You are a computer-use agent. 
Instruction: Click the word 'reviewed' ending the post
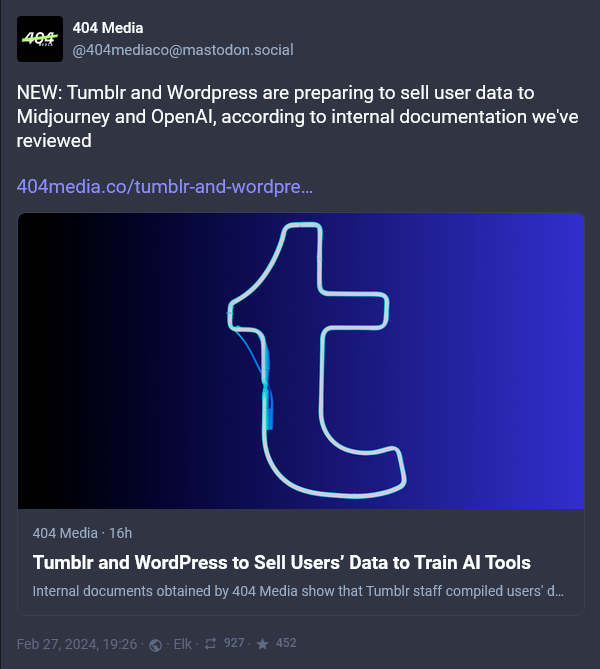click(54, 141)
